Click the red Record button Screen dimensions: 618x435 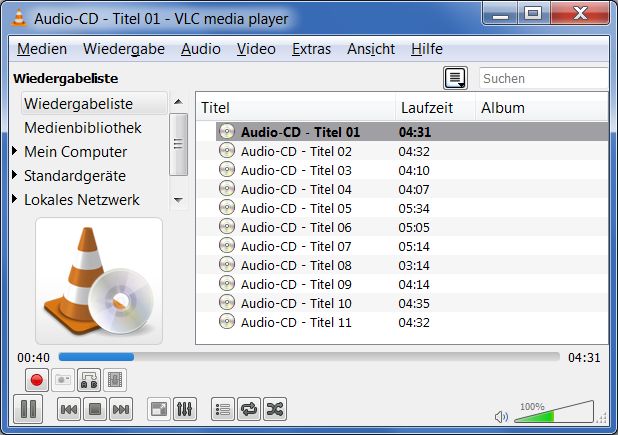(x=37, y=380)
